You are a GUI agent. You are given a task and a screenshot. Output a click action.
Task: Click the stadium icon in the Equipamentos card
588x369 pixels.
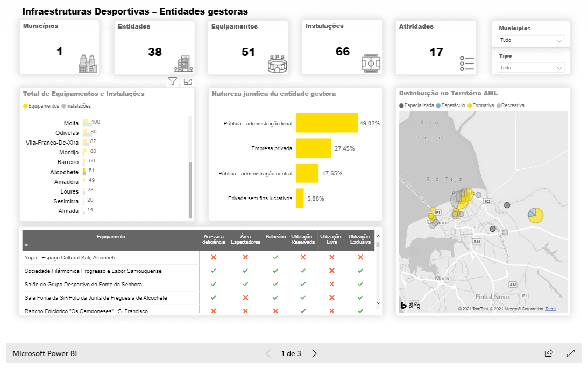pos(278,63)
